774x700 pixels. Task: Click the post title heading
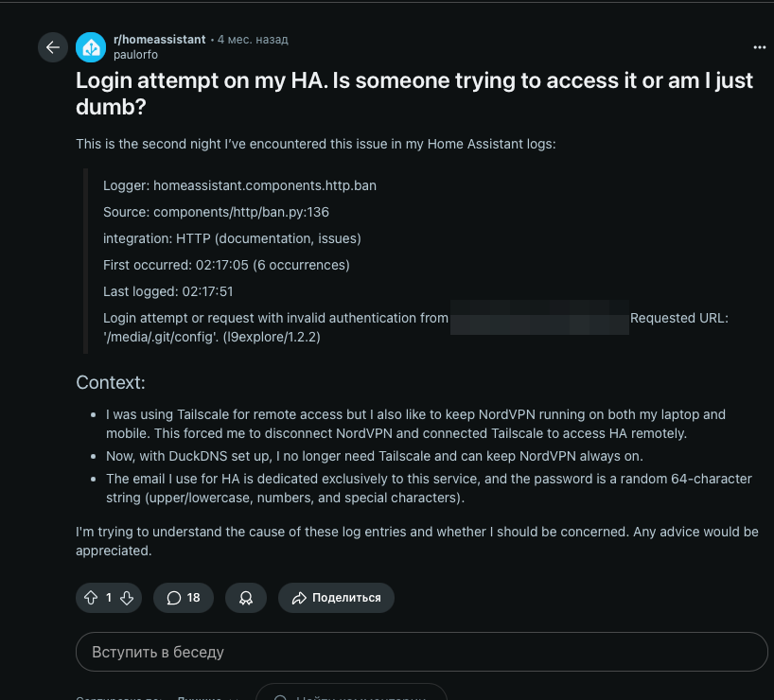(x=414, y=93)
